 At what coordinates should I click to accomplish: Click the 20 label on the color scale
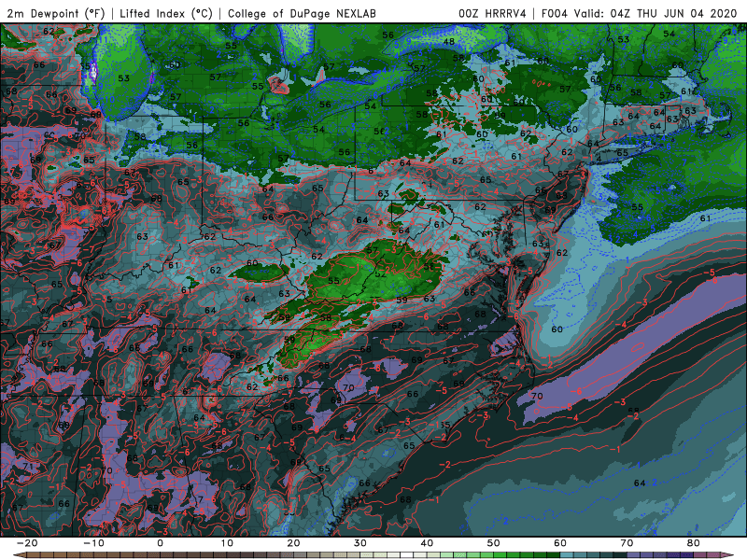point(293,543)
